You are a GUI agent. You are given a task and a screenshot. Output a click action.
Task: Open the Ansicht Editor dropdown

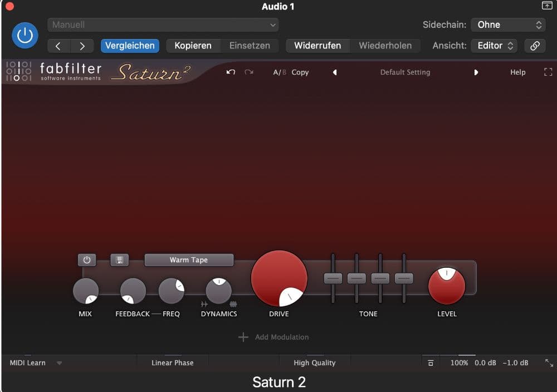tap(494, 46)
